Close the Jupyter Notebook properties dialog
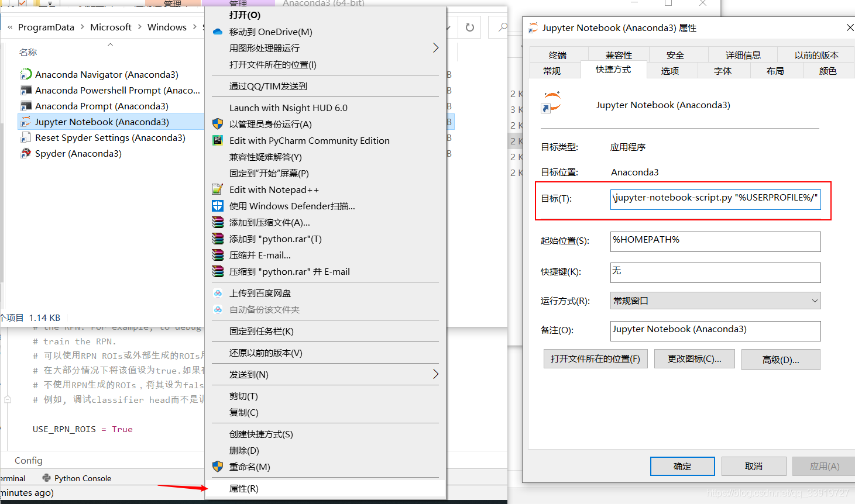 (x=850, y=27)
